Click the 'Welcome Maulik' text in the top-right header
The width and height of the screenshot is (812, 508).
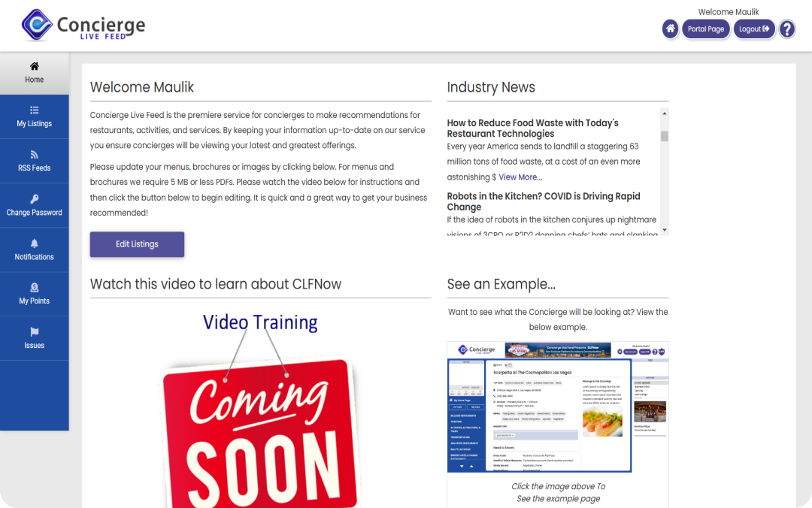pos(728,12)
